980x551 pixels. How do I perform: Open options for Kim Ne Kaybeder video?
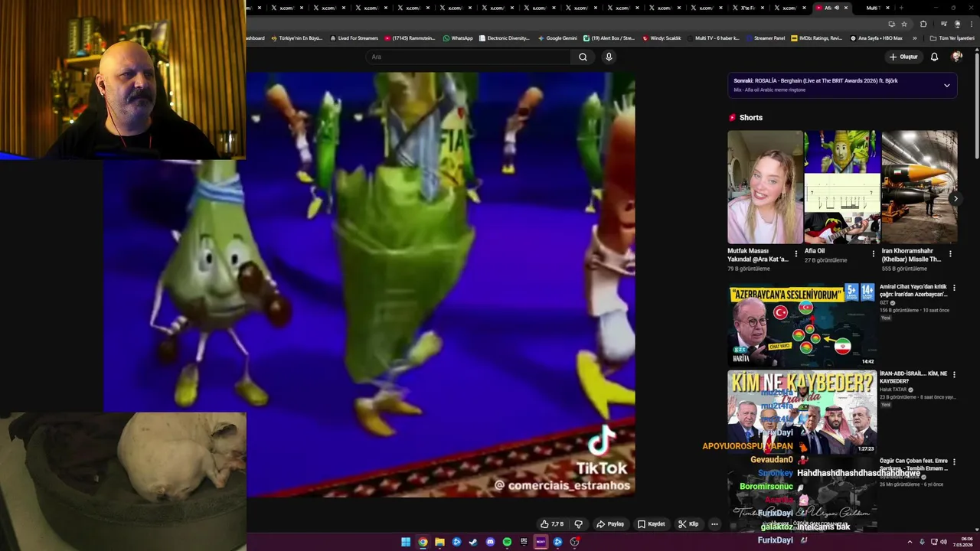click(x=954, y=374)
